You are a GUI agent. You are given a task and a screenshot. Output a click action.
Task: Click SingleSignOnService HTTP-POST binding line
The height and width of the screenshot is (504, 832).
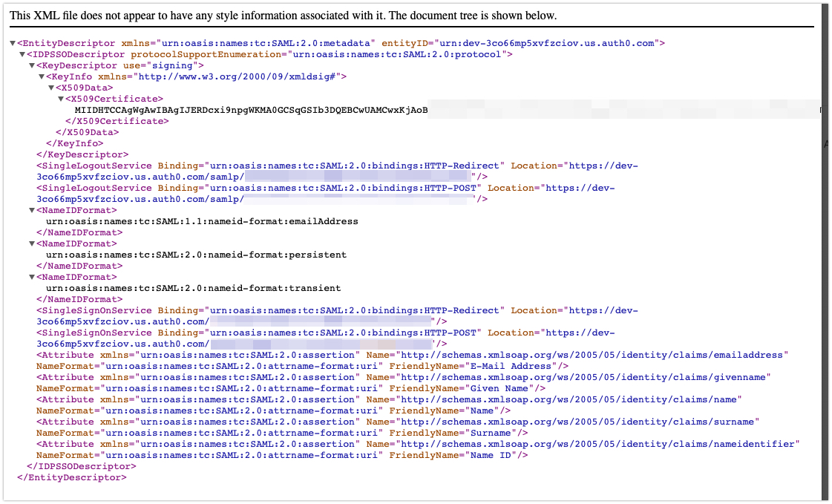coord(326,333)
